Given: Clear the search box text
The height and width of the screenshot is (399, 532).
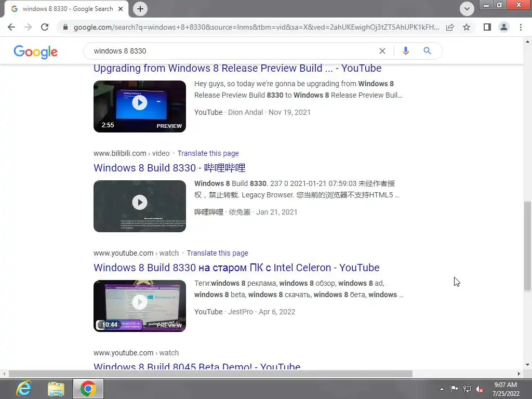Looking at the screenshot, I should 382,51.
